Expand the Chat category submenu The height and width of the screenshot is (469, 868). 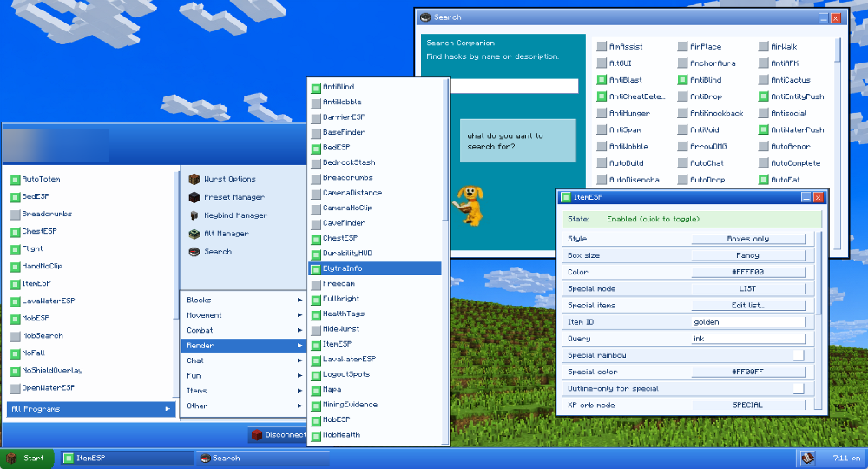[244, 360]
